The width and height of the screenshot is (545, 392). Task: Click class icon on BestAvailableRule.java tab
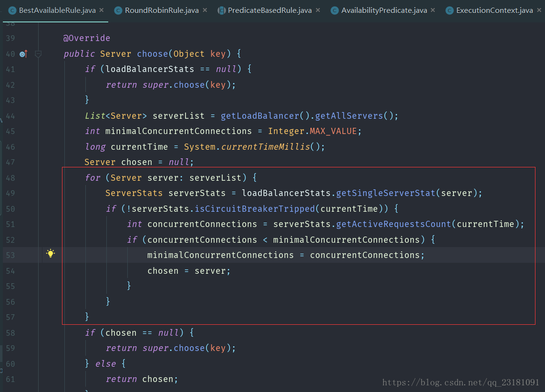click(12, 11)
